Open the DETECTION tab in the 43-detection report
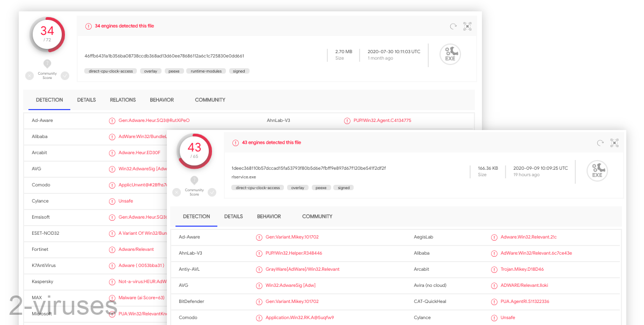This screenshot has width=644, height=325. point(196,216)
